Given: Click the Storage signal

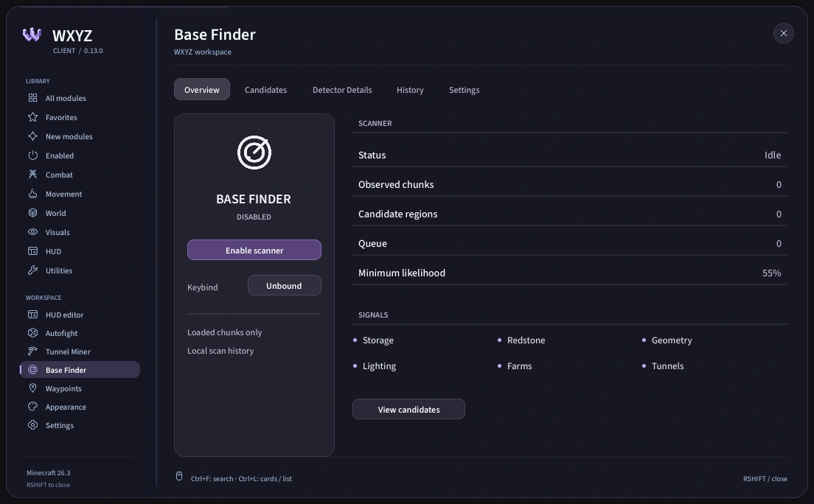Looking at the screenshot, I should [x=373, y=340].
